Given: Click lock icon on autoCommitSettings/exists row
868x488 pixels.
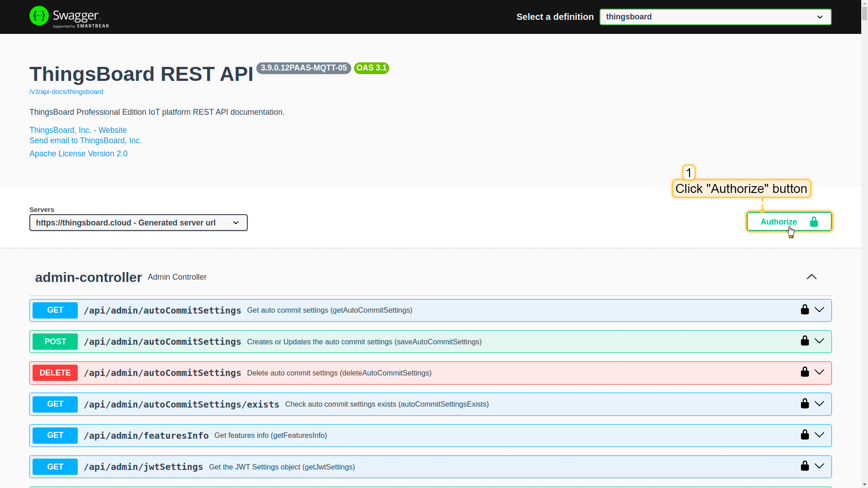Looking at the screenshot, I should tap(805, 404).
